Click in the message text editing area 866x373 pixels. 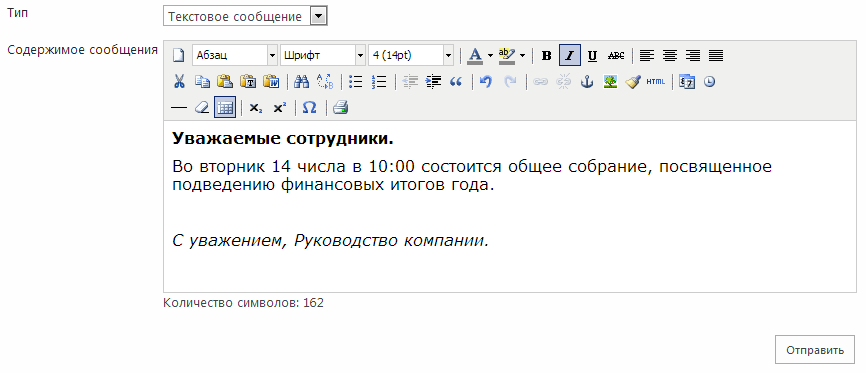point(509,206)
